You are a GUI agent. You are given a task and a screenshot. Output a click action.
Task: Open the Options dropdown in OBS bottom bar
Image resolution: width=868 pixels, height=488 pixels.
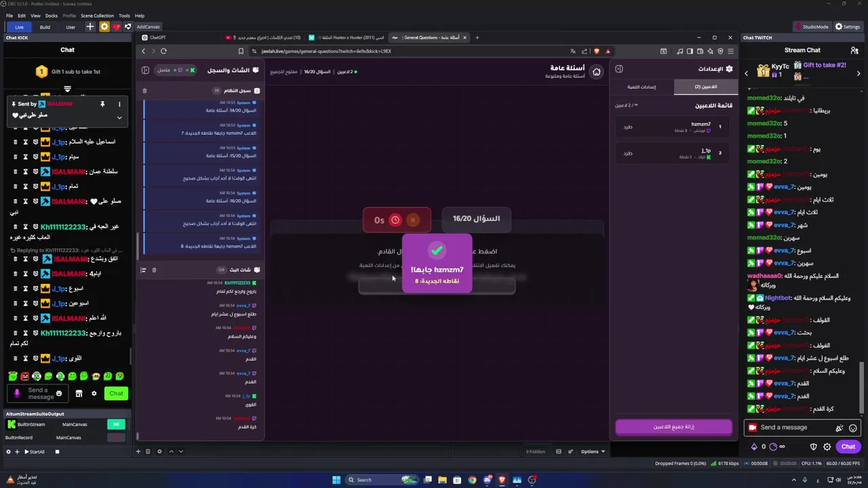click(593, 451)
